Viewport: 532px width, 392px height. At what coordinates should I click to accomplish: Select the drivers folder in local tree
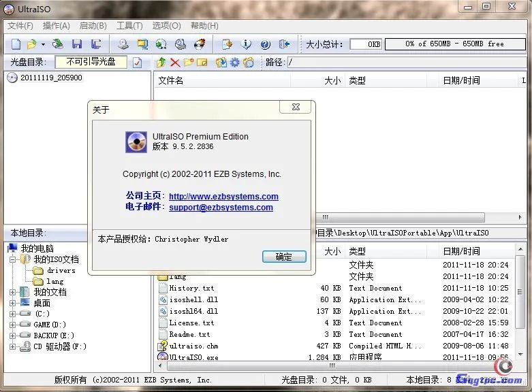61,270
